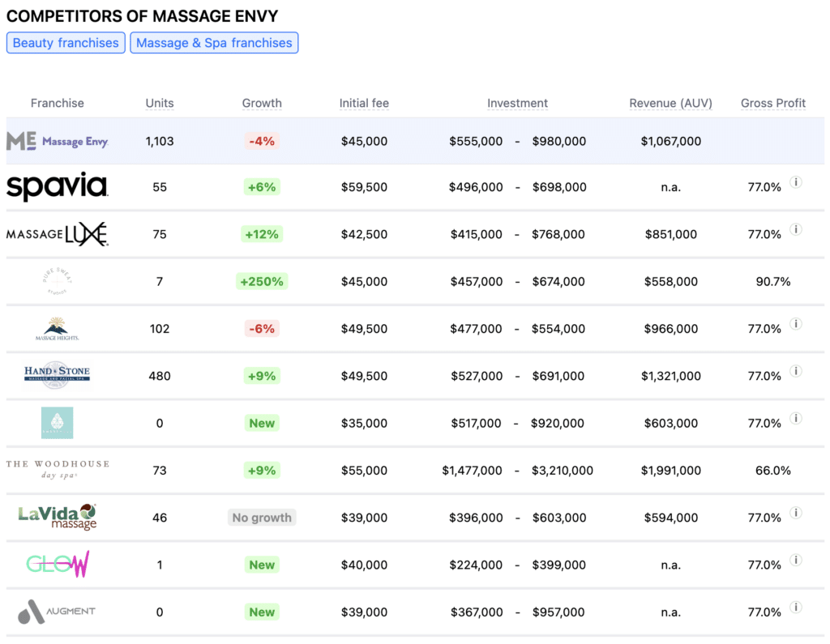
Task: Open Beauty franchises tag
Action: click(66, 43)
